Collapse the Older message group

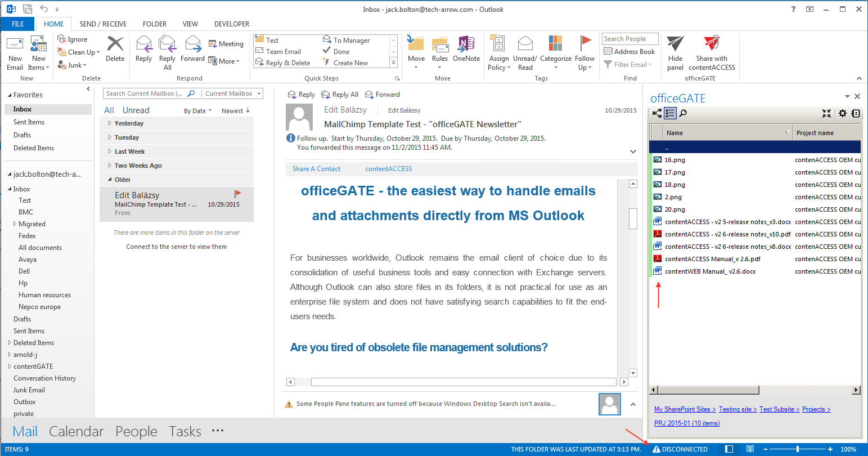[110, 180]
